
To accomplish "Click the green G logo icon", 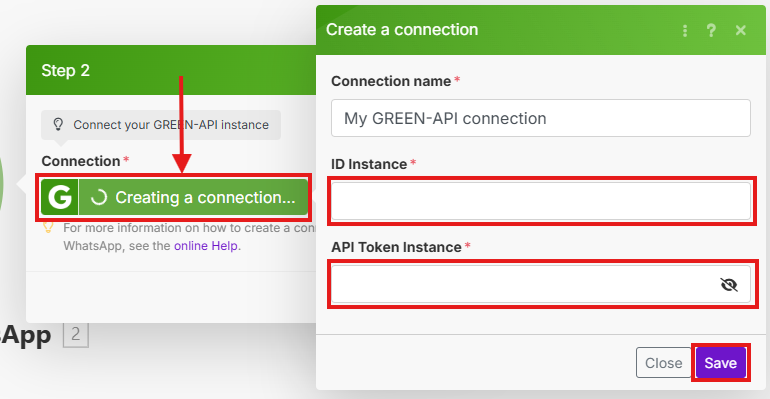I will pyautogui.click(x=59, y=197).
